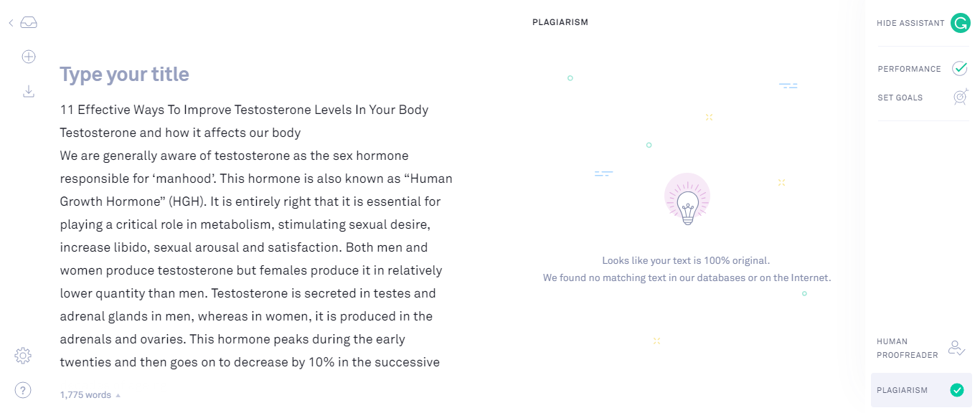This screenshot has height=413, width=980.
Task: Click Hide Assistant text
Action: (x=910, y=23)
